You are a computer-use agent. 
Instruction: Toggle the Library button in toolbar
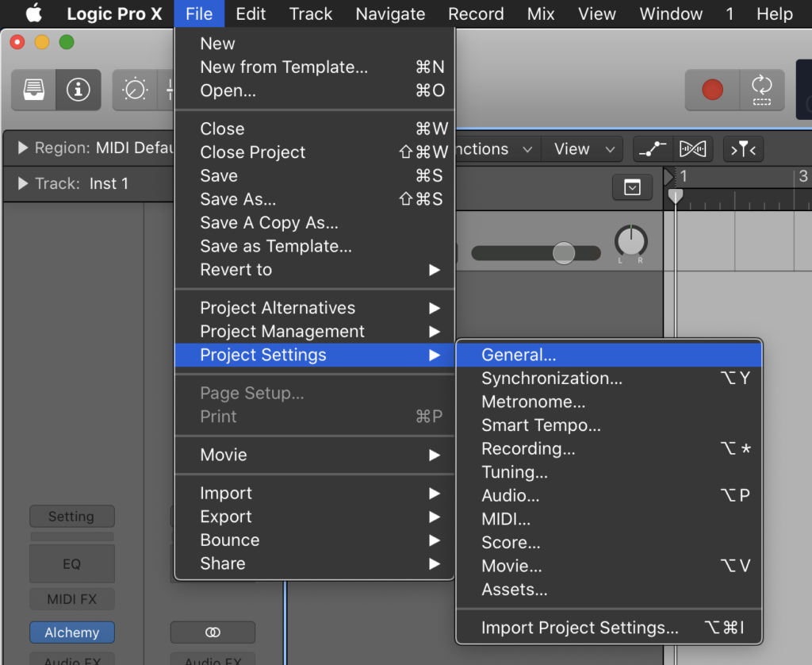(33, 90)
